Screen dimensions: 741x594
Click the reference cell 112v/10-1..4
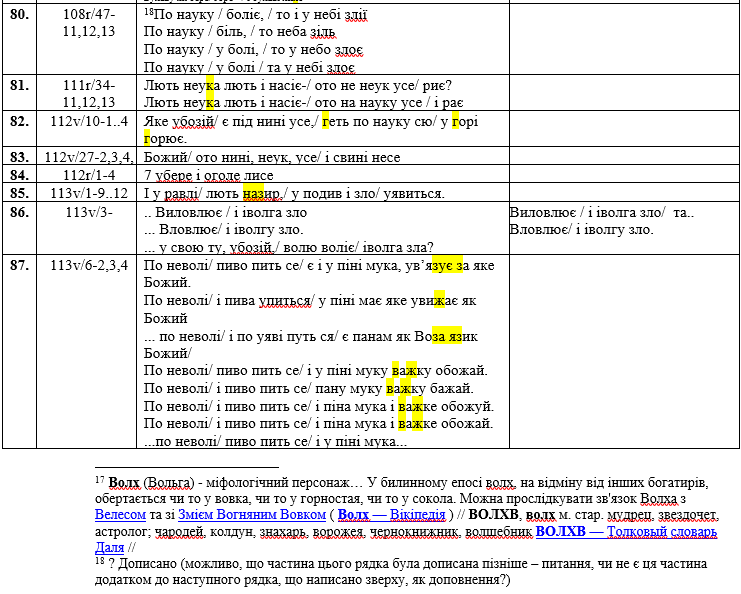coord(89,121)
